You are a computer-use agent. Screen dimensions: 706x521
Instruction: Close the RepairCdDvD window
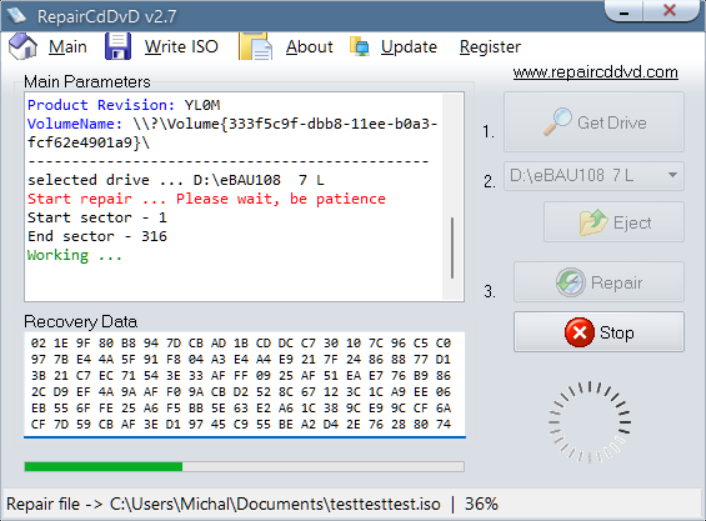(x=670, y=11)
